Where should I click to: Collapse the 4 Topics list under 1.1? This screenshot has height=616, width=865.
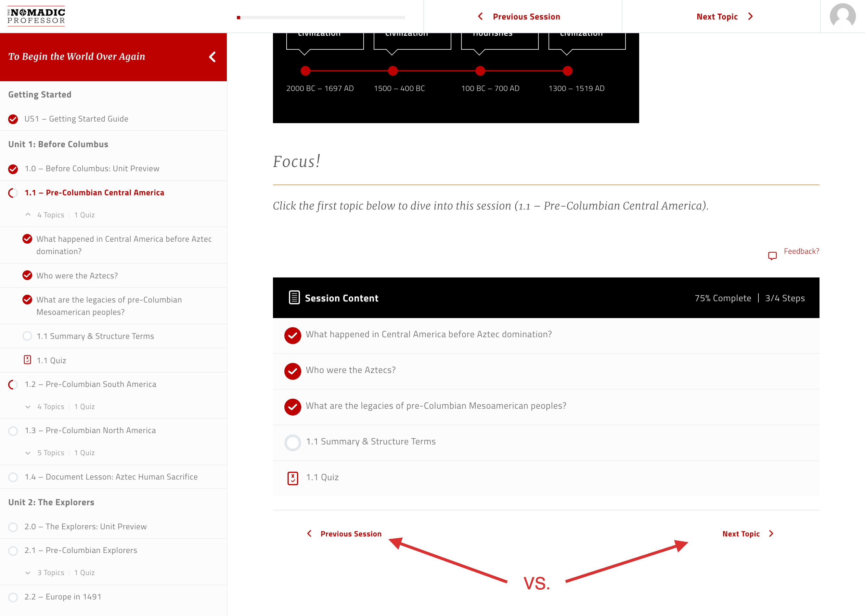[x=28, y=215]
